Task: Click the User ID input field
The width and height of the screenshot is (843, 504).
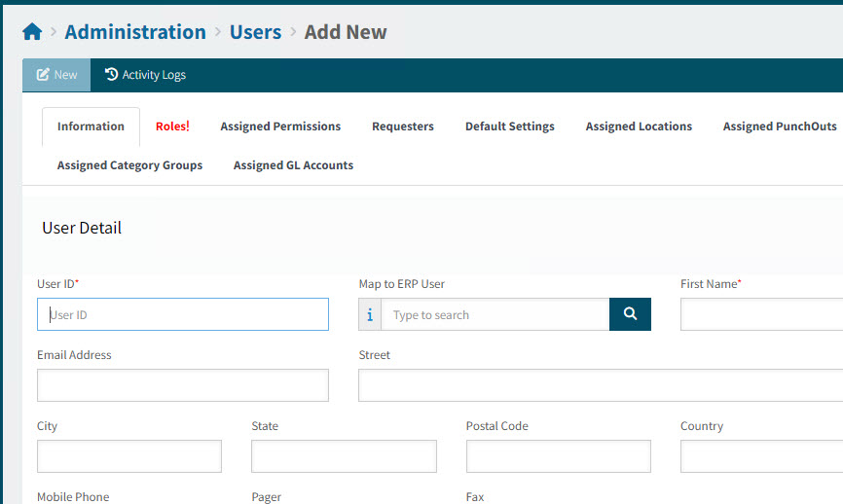Action: (183, 314)
